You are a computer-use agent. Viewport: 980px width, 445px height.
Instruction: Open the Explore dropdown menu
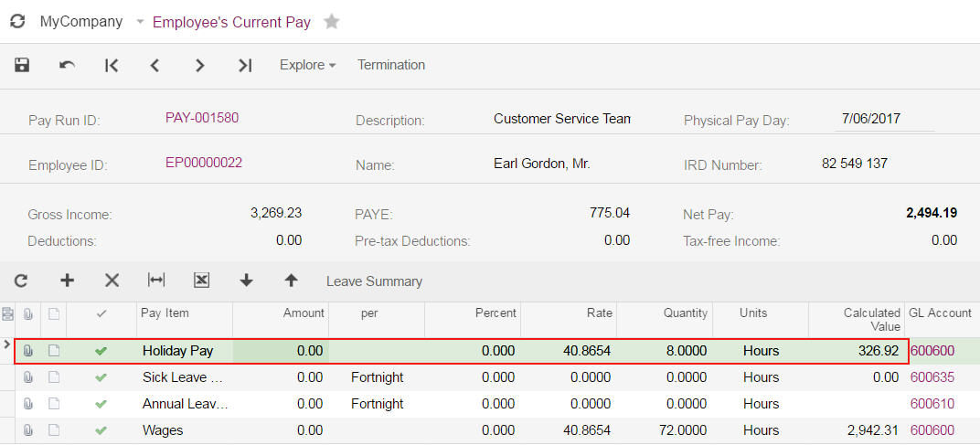pos(307,65)
